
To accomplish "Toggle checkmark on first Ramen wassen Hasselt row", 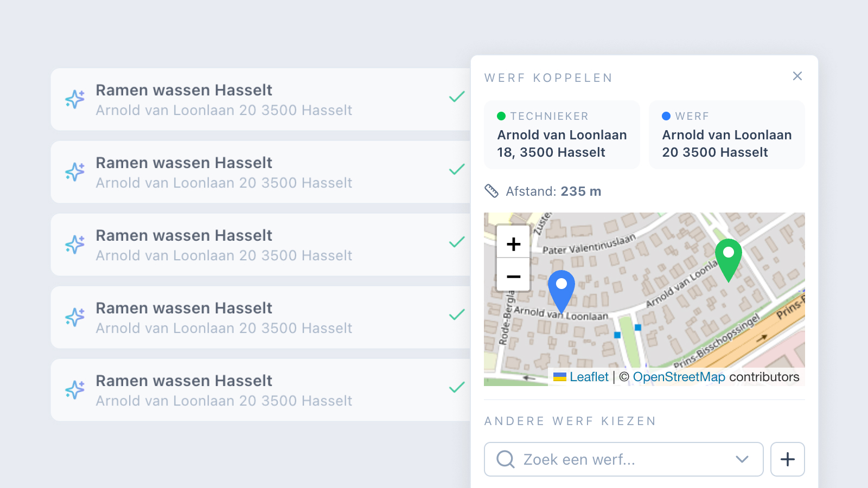I will (457, 97).
